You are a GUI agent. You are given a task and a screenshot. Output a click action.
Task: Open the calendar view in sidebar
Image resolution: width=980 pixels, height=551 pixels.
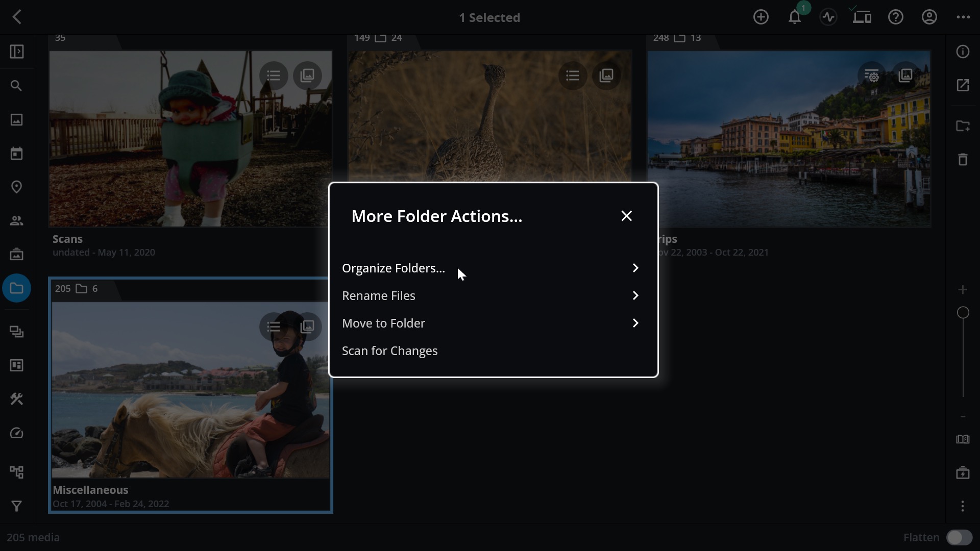tap(17, 154)
